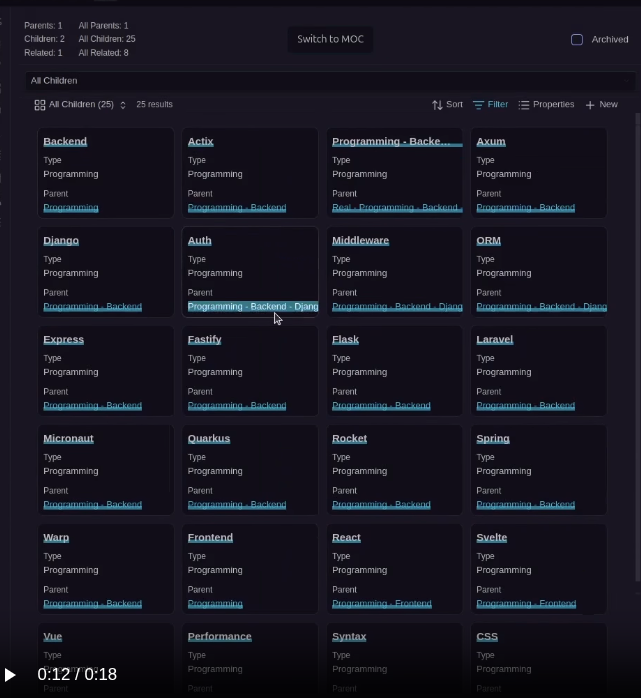This screenshot has height=698, width=641.
Task: Open the All Children (25) view switcher
Action: [81, 105]
